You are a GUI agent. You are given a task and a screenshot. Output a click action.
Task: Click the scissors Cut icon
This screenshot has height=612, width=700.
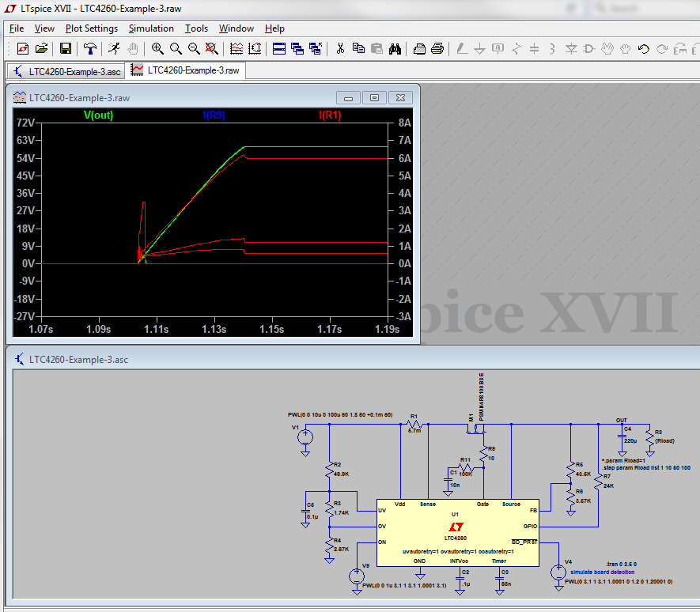340,48
